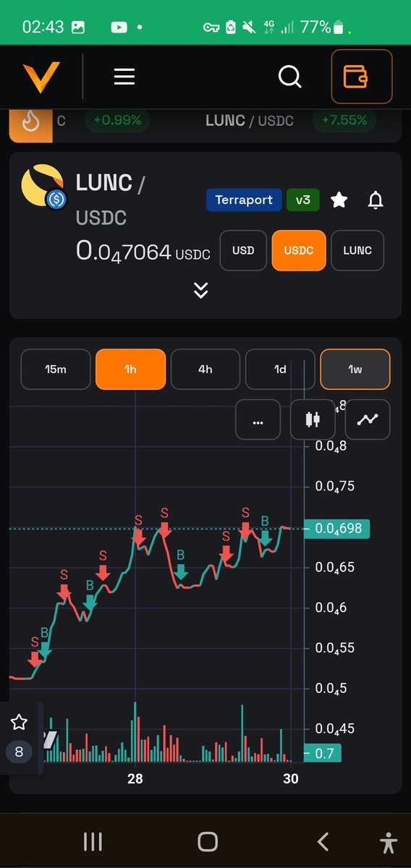Switch price display to USD

point(243,250)
